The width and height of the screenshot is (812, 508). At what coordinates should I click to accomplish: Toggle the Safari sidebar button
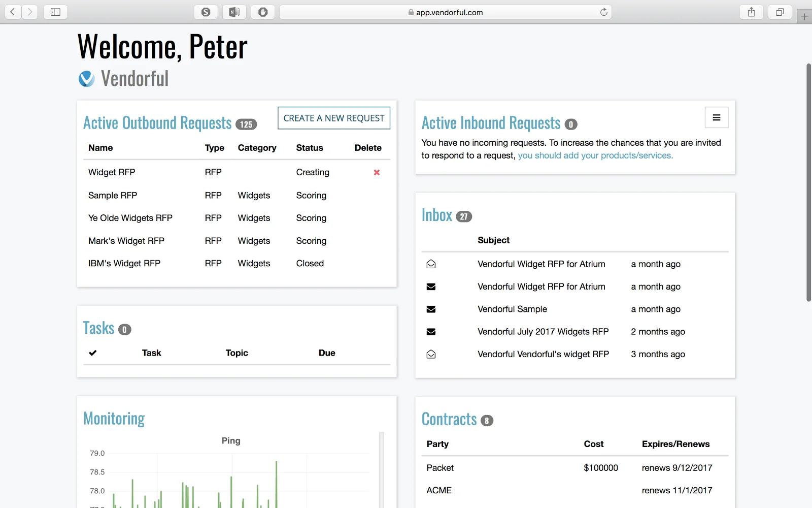[x=55, y=12]
